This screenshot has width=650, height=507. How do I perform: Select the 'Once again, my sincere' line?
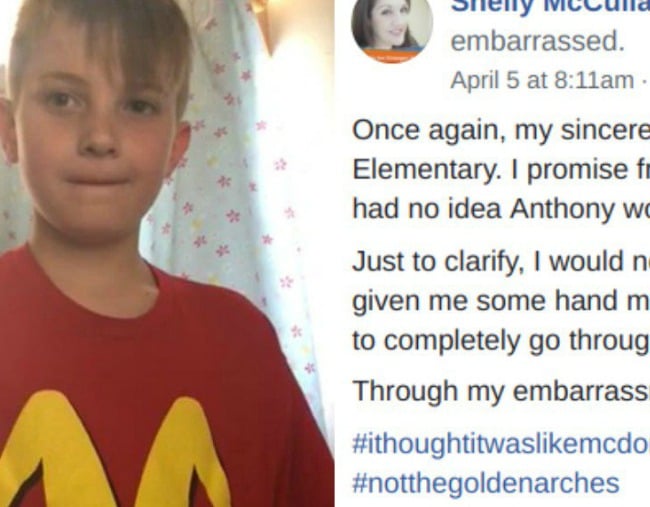(x=501, y=131)
